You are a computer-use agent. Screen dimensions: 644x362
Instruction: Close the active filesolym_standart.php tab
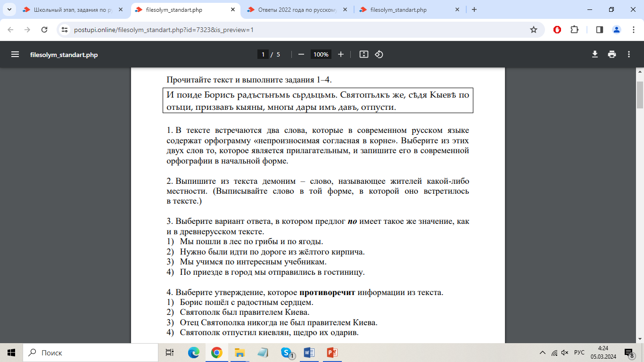(233, 10)
